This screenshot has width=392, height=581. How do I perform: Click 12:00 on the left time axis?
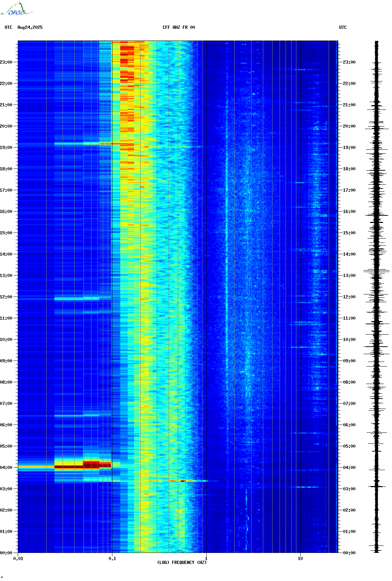[6, 297]
